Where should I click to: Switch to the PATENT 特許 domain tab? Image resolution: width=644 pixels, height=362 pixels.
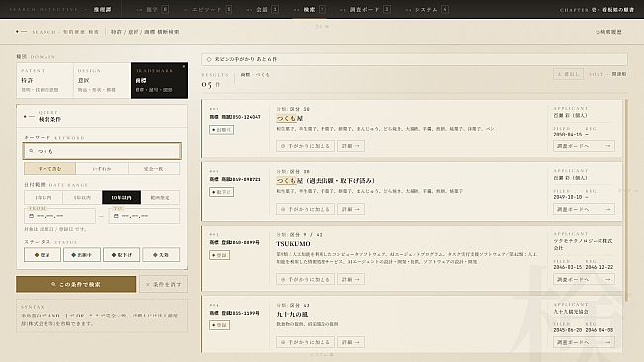click(45, 80)
